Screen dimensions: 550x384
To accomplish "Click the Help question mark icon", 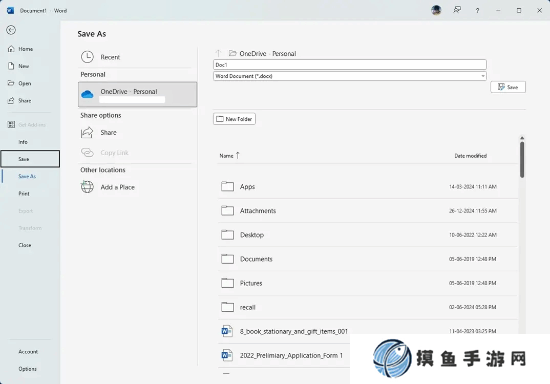I will (477, 11).
